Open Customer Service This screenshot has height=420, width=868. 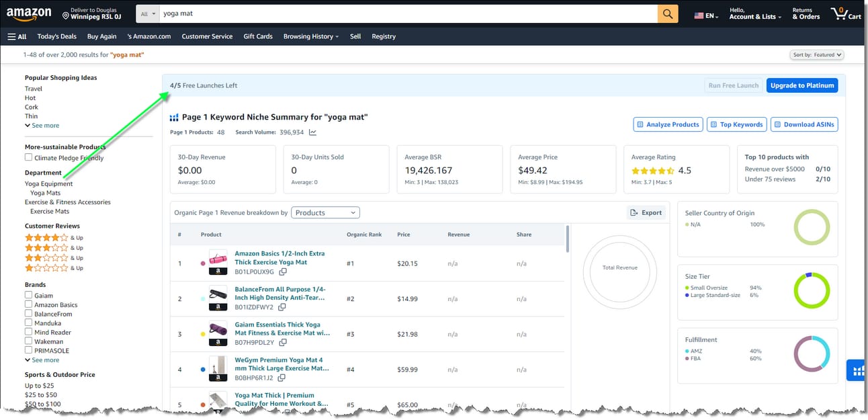pos(207,36)
